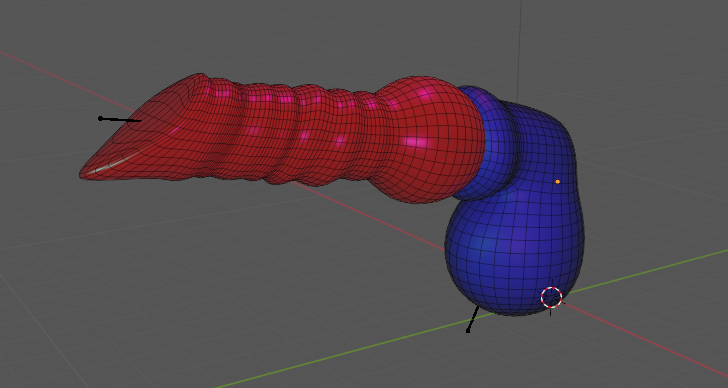
Task: Click the orange origin dot on blue mesh
Action: tap(558, 181)
